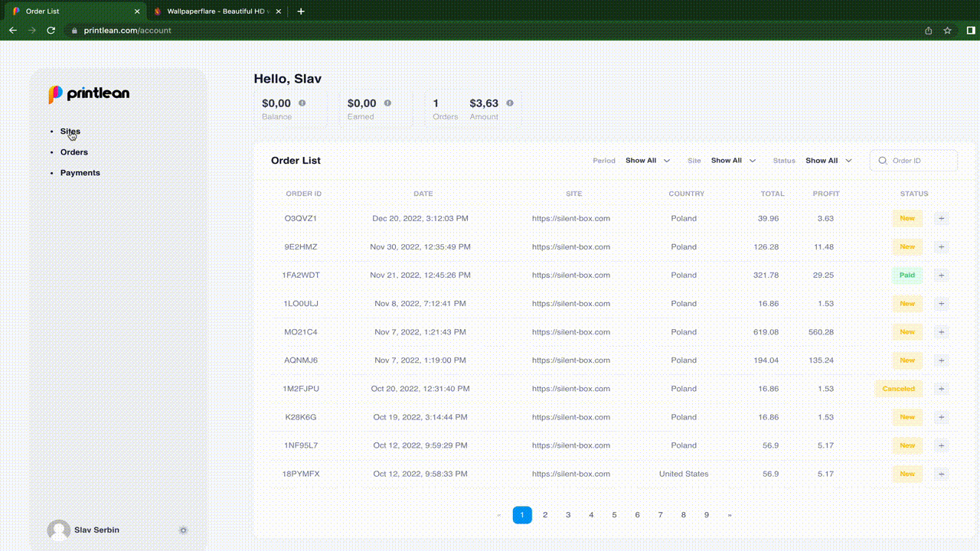Expand order O3QVZ1 row with plus button

pyautogui.click(x=942, y=218)
